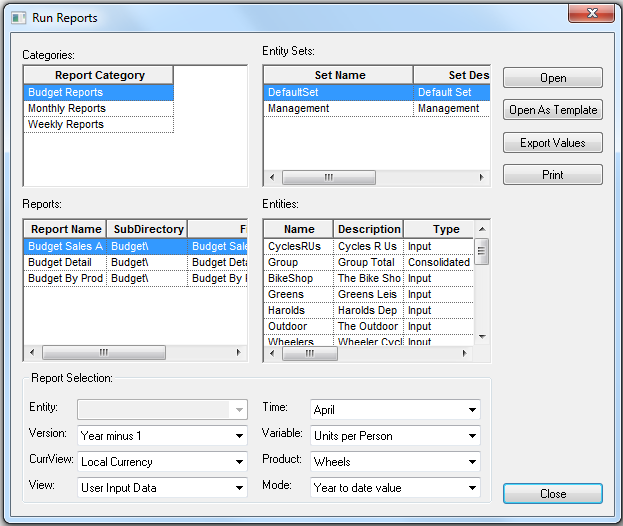Image resolution: width=623 pixels, height=526 pixels.
Task: Open the CurrView dropdown showing Local Currency
Action: click(163, 461)
